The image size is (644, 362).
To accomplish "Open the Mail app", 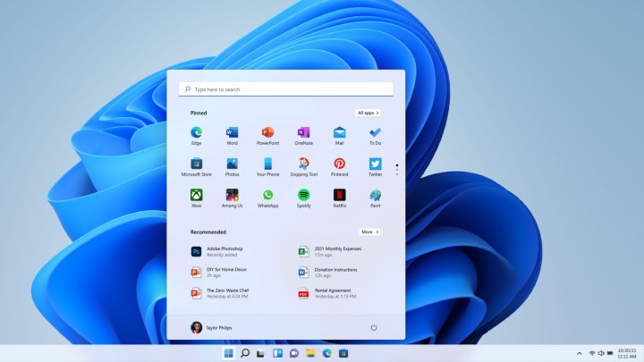I will 339,136.
